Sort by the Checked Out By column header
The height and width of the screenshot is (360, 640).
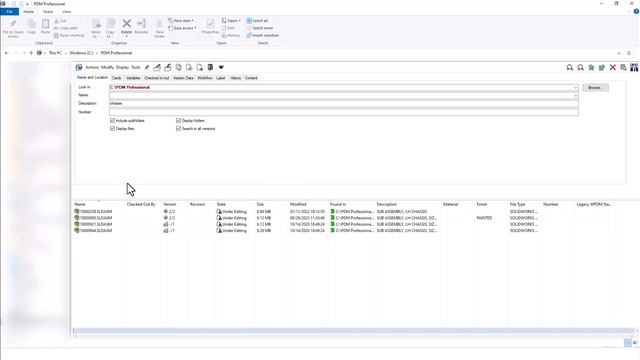click(141, 204)
